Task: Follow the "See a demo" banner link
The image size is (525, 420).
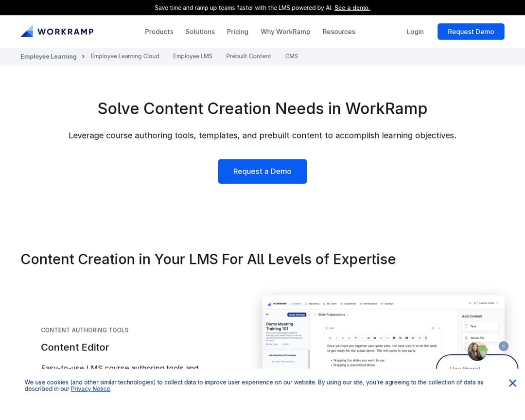Action: (352, 8)
